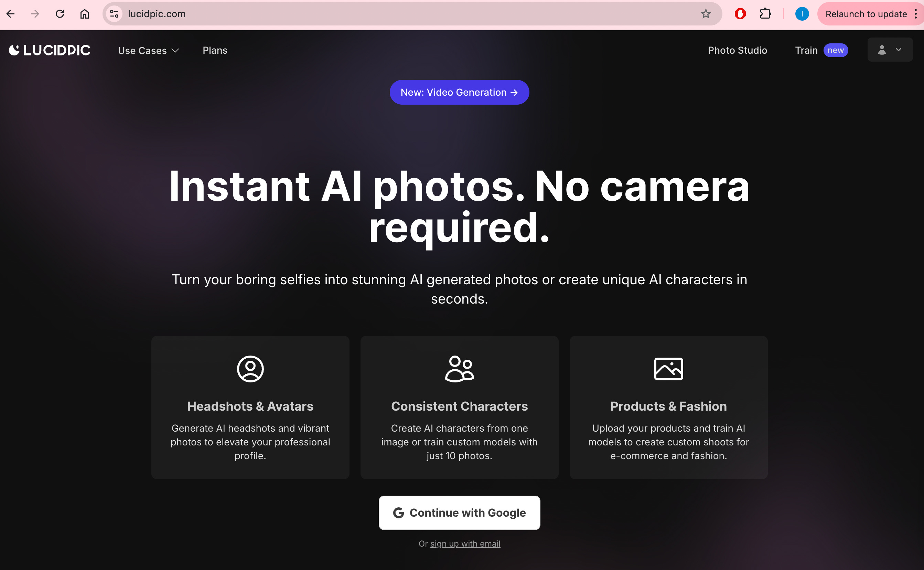The width and height of the screenshot is (924, 570).
Task: Open the red ad blocker extension icon
Action: coord(740,14)
